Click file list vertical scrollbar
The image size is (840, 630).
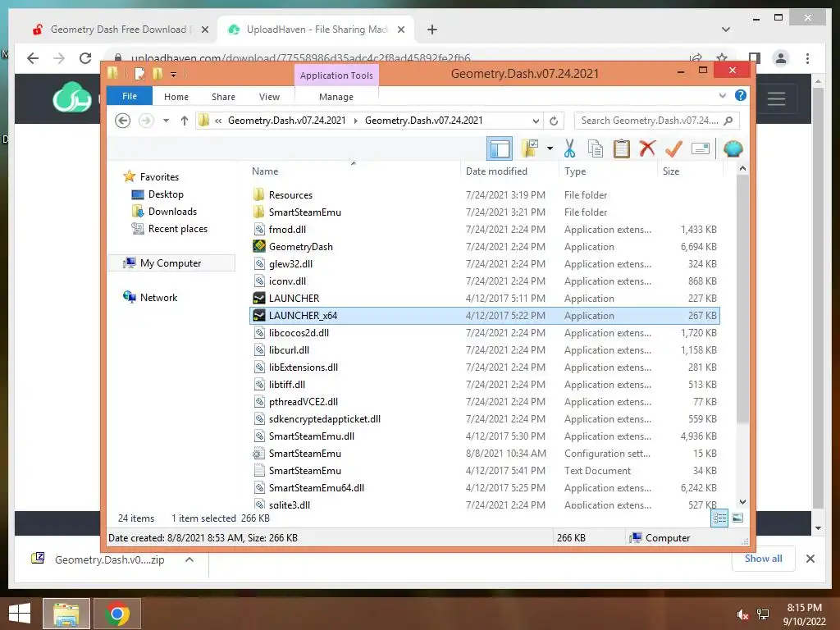coord(742,299)
